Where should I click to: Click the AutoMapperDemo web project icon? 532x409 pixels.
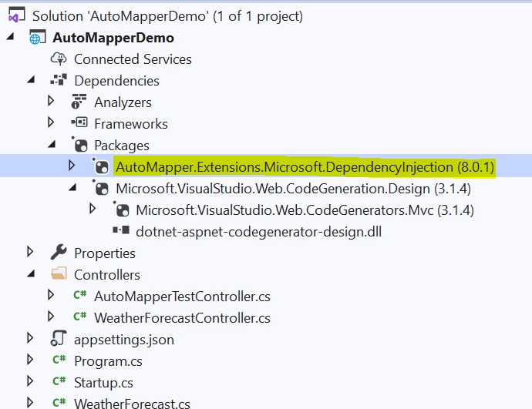pyautogui.click(x=37, y=37)
